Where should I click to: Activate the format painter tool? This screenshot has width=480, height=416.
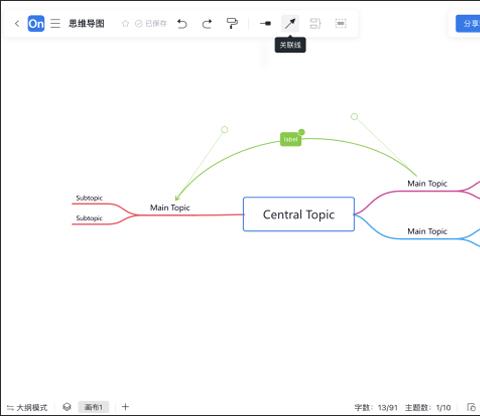(232, 24)
